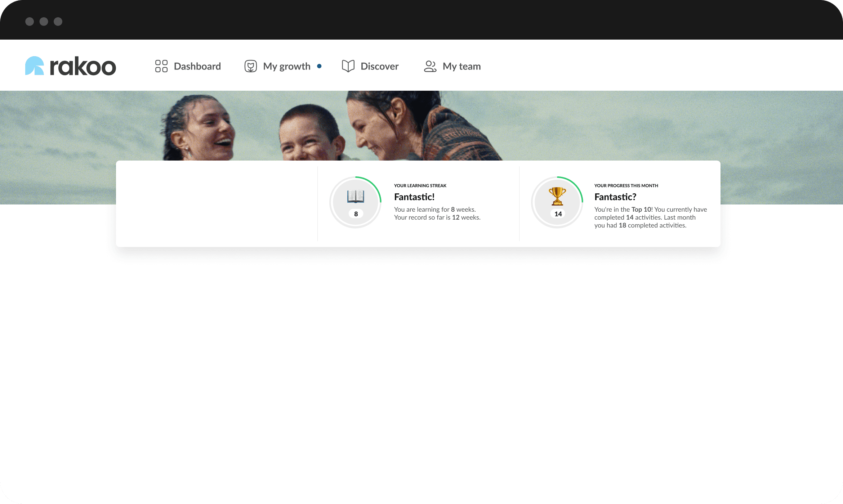
Task: Click the number 8 streak counter badge
Action: (355, 213)
